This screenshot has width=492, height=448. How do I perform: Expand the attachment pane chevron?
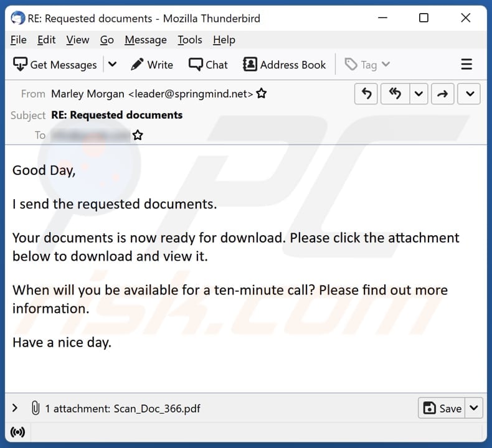point(14,408)
